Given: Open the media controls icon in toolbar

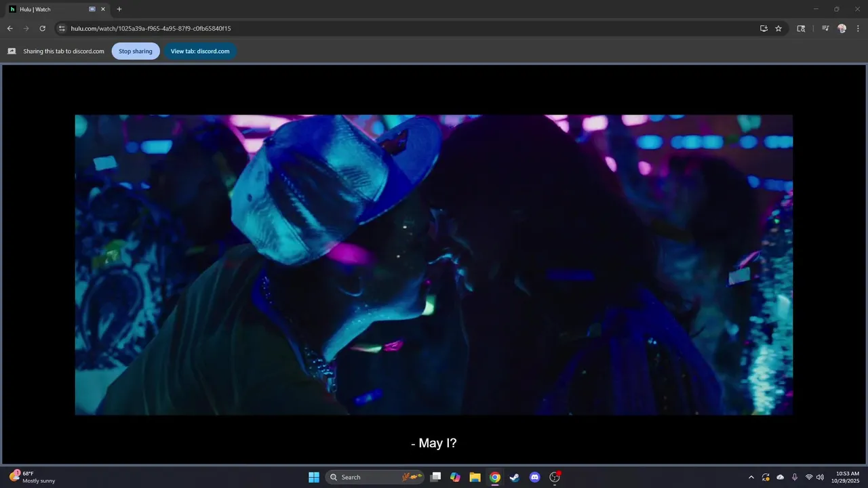Looking at the screenshot, I should point(825,28).
